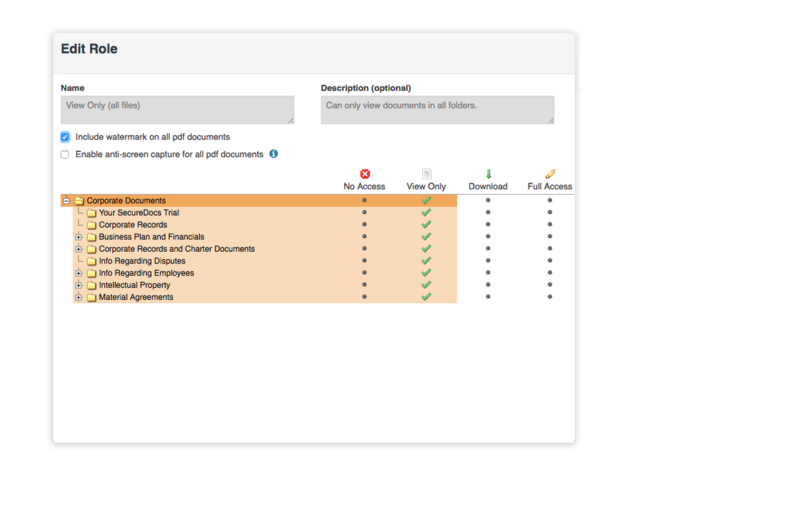Click the View Only document icon
This screenshot has height=525, width=812.
pos(426,174)
